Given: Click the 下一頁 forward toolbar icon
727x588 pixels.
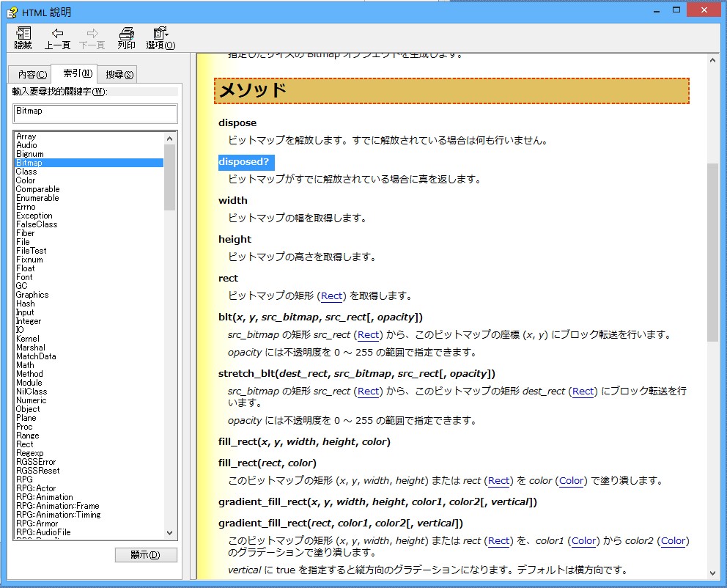Looking at the screenshot, I should tap(92, 38).
